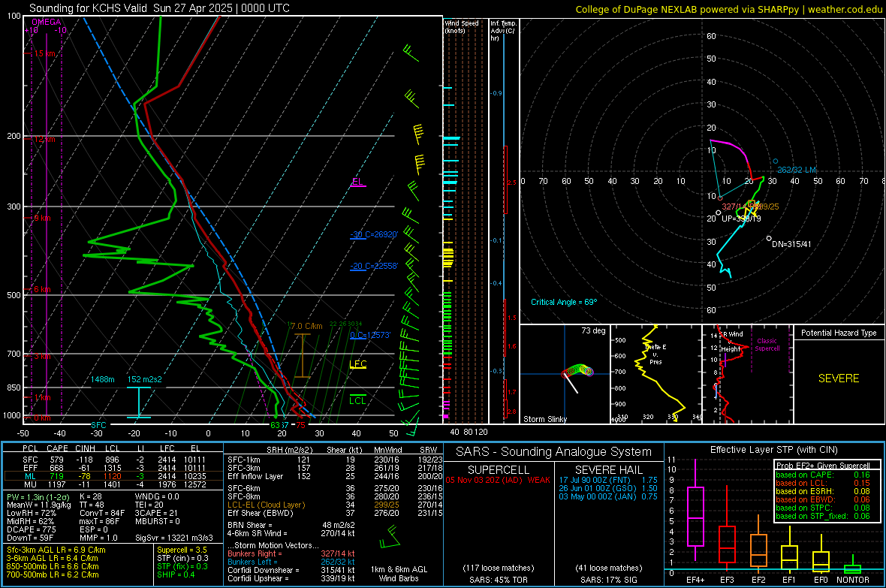Click the green LCL level label on skew-T
Image resolution: width=886 pixels, height=588 pixels.
coord(357,401)
